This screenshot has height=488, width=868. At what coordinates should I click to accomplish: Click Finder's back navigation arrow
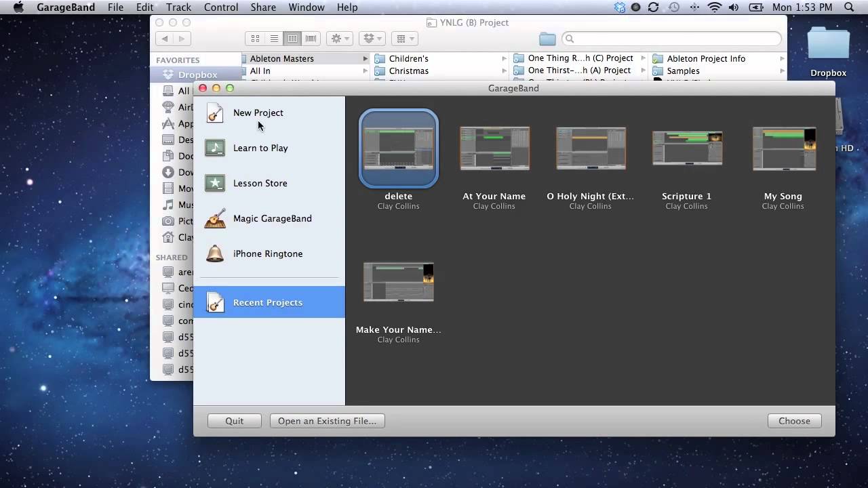tap(165, 39)
